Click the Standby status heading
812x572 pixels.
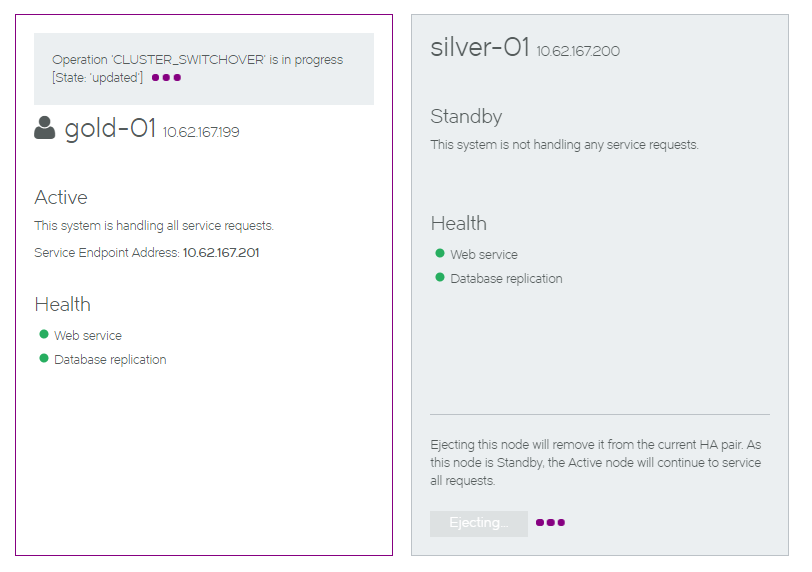466,117
